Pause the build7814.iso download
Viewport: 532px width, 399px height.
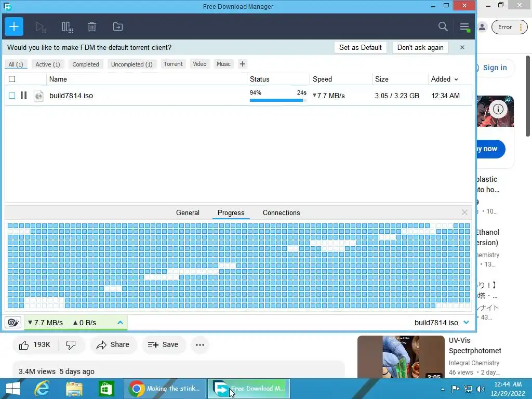[23, 96]
